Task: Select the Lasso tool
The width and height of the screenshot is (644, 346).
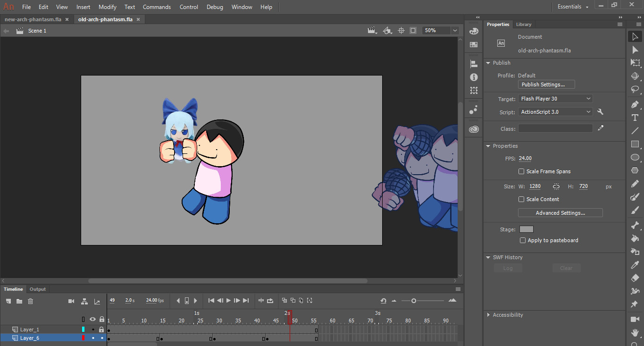Action: click(x=635, y=89)
